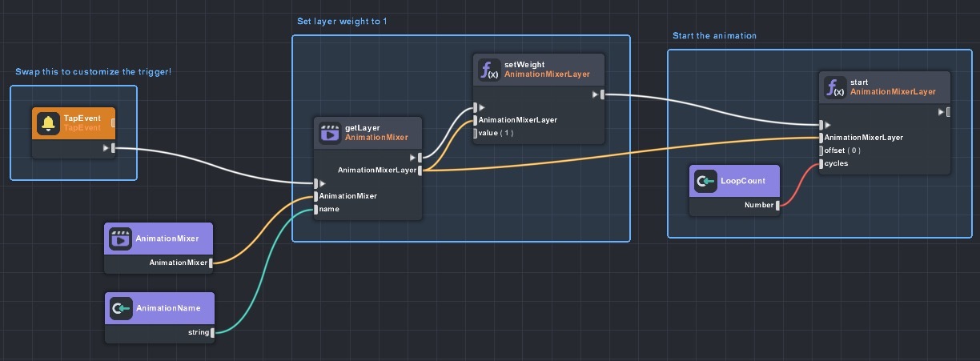Image resolution: width=980 pixels, height=361 pixels.
Task: Click the setWeight function icon
Action: tap(488, 70)
